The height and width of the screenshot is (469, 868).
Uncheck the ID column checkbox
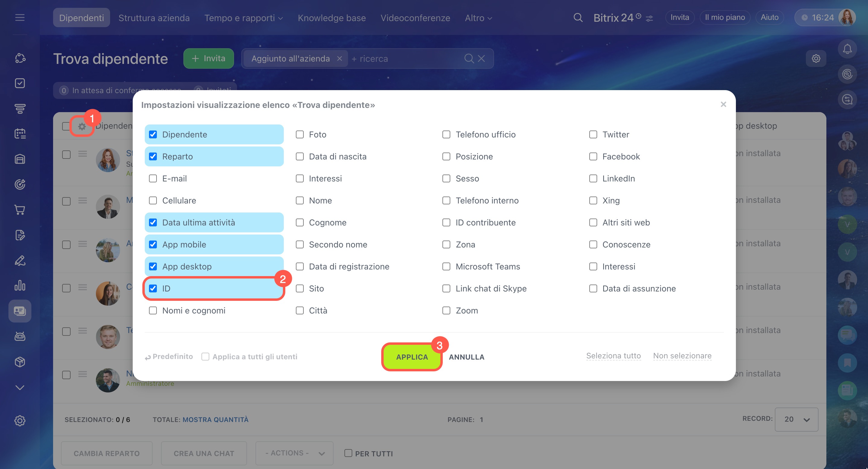[x=153, y=288]
